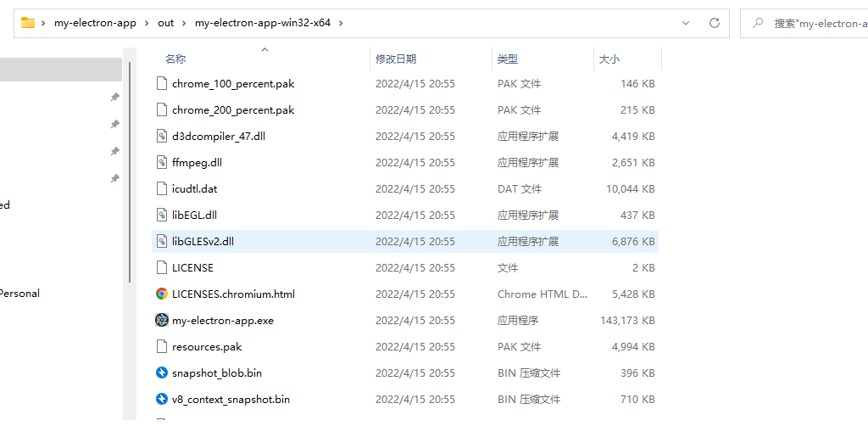Image resolution: width=868 pixels, height=437 pixels.
Task: Click the 710 KB size cell
Action: click(637, 400)
